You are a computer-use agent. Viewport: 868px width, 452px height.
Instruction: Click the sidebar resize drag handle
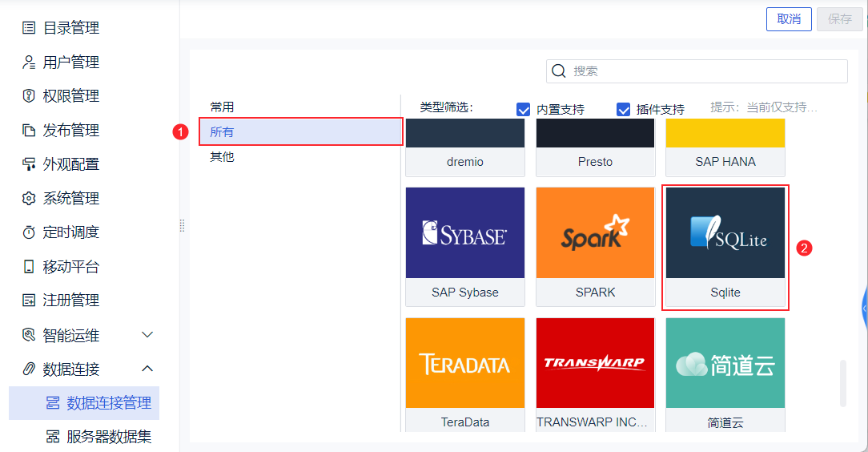[x=182, y=225]
